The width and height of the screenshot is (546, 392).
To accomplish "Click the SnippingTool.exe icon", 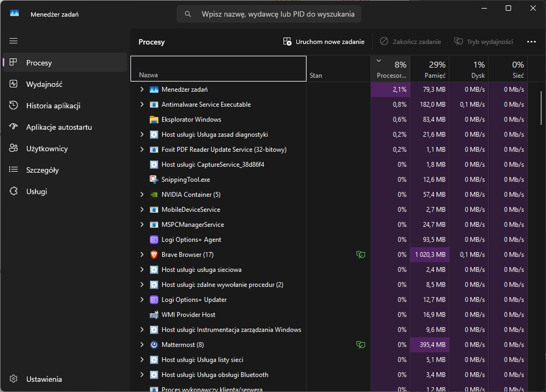I will click(x=154, y=180).
